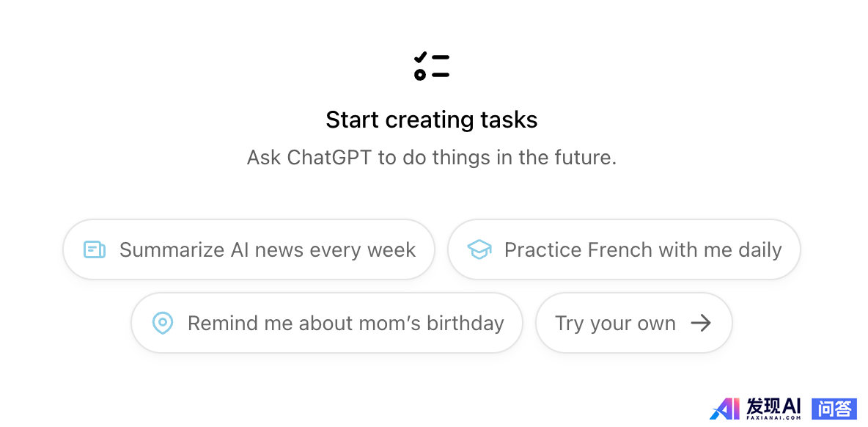Screen dimensions: 868x427
Task: Click the 发现AI watermark text
Action: 773,405
